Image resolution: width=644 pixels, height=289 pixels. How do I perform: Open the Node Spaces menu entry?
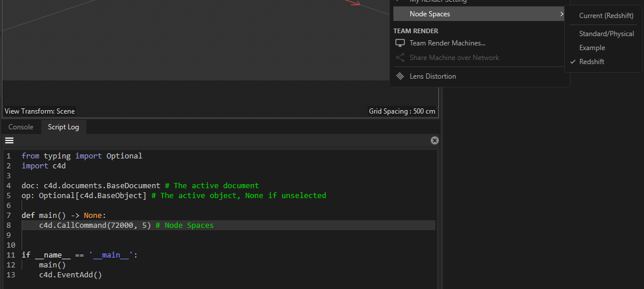tap(430, 14)
